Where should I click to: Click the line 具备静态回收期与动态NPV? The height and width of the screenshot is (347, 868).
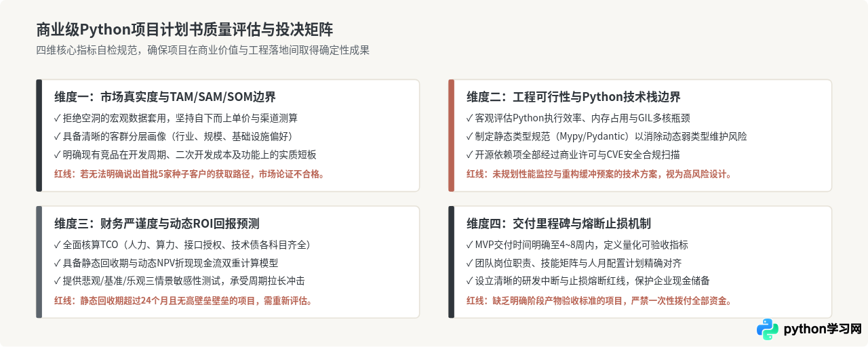pos(166,263)
